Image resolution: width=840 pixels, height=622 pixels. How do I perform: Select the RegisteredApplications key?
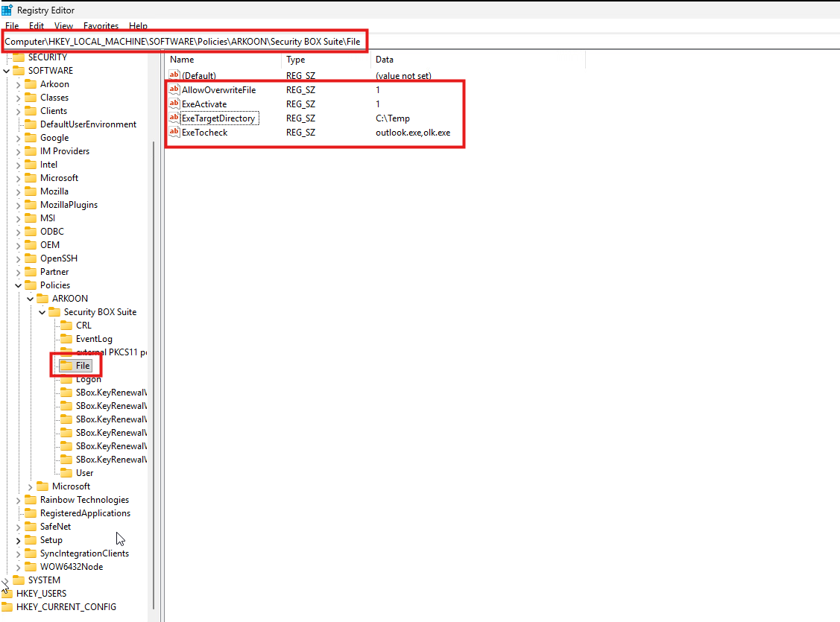tap(85, 512)
